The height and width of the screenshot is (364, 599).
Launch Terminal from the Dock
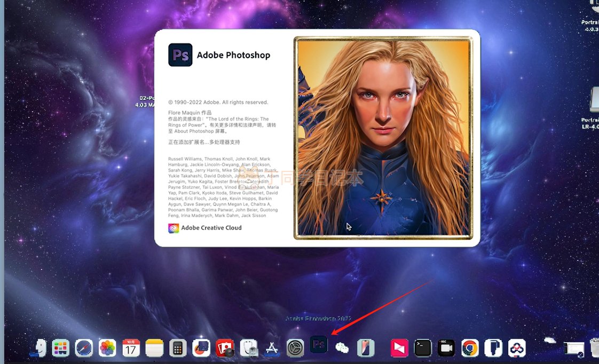click(423, 348)
